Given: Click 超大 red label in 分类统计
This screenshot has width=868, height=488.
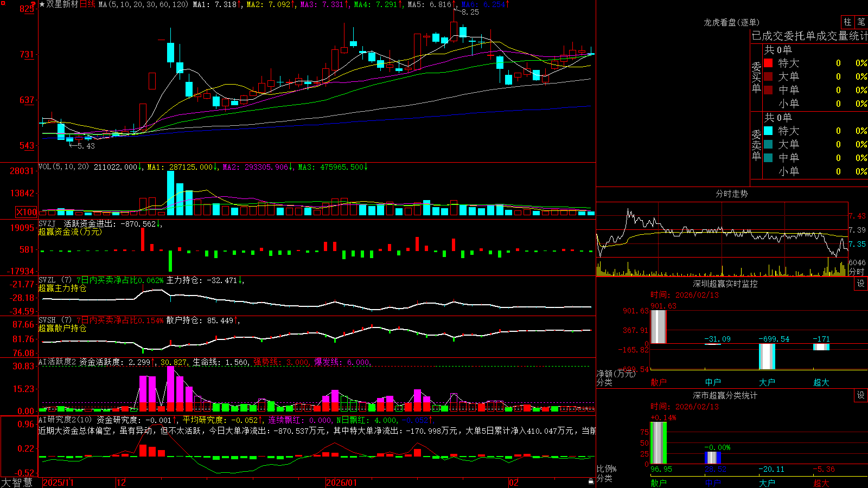Looking at the screenshot, I should 821,483.
